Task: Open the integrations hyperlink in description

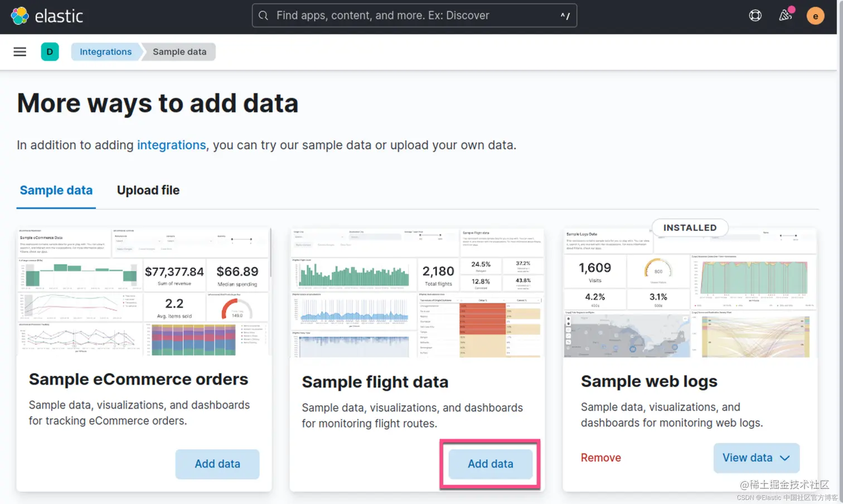Action: tap(171, 145)
